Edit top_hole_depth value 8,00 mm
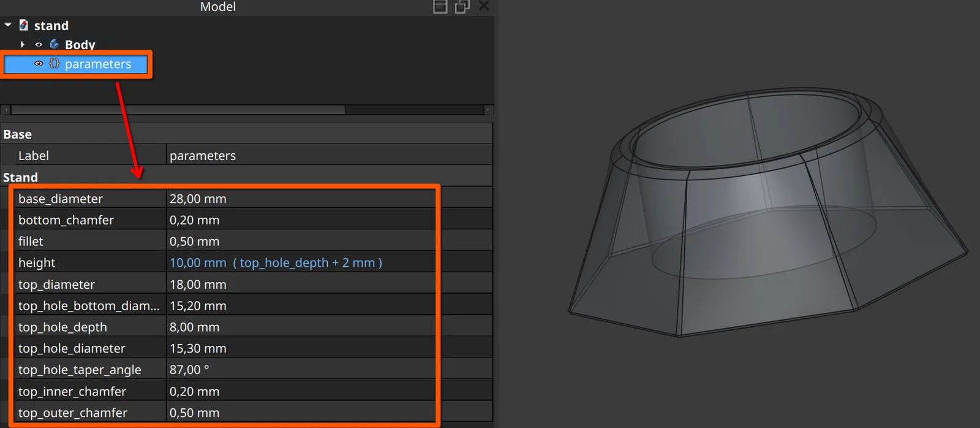This screenshot has width=980, height=428. pos(330,327)
